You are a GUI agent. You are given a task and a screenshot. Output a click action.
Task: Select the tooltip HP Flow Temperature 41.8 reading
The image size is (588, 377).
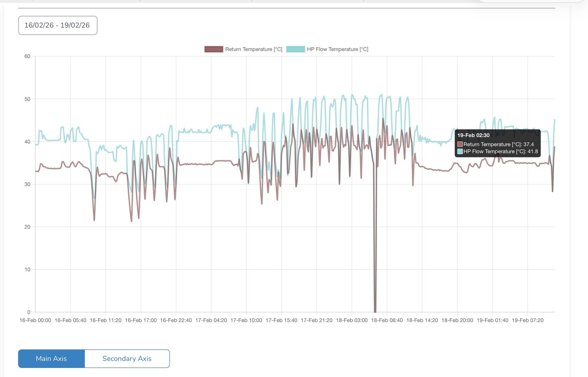(501, 151)
